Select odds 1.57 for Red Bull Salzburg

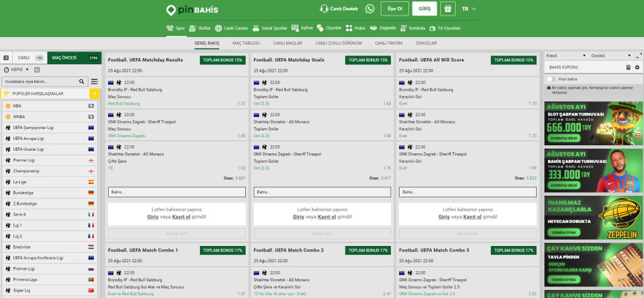(x=242, y=103)
